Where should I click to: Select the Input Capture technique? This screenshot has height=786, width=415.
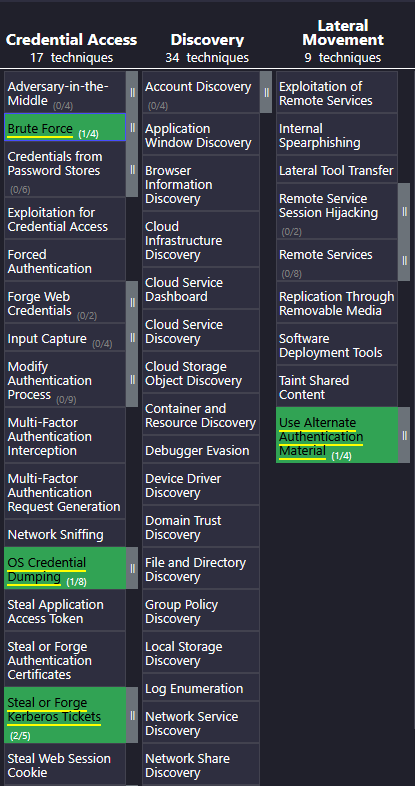[65, 337]
